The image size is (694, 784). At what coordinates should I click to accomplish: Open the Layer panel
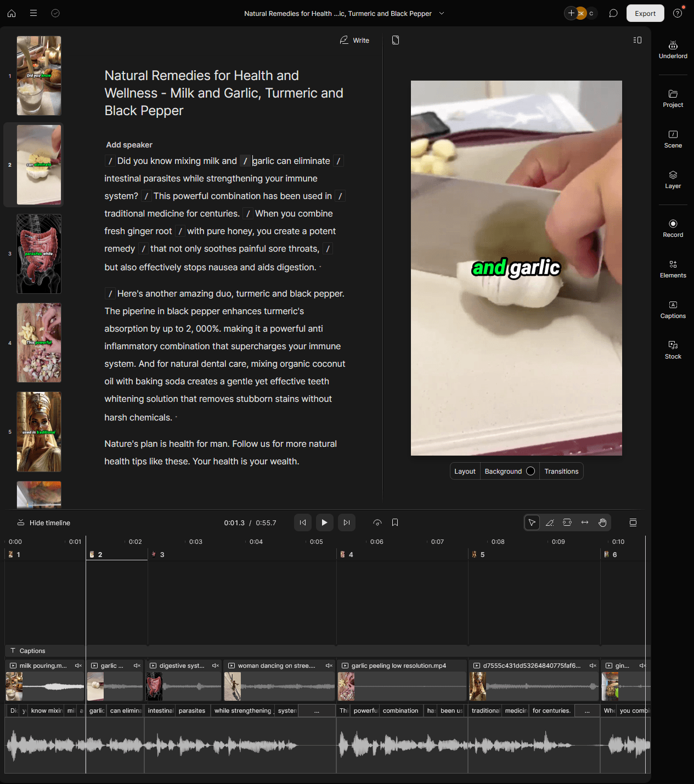coord(673,179)
